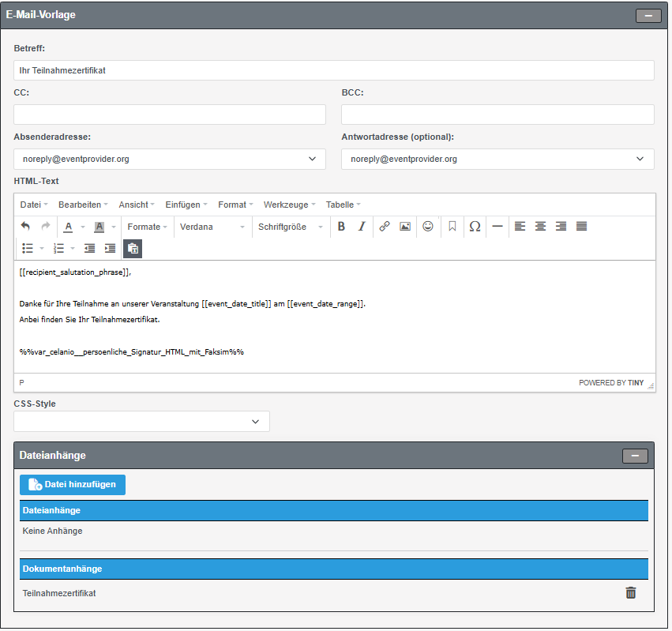This screenshot has height=631, width=672.
Task: Toggle the paste as text button
Action: pyautogui.click(x=133, y=248)
